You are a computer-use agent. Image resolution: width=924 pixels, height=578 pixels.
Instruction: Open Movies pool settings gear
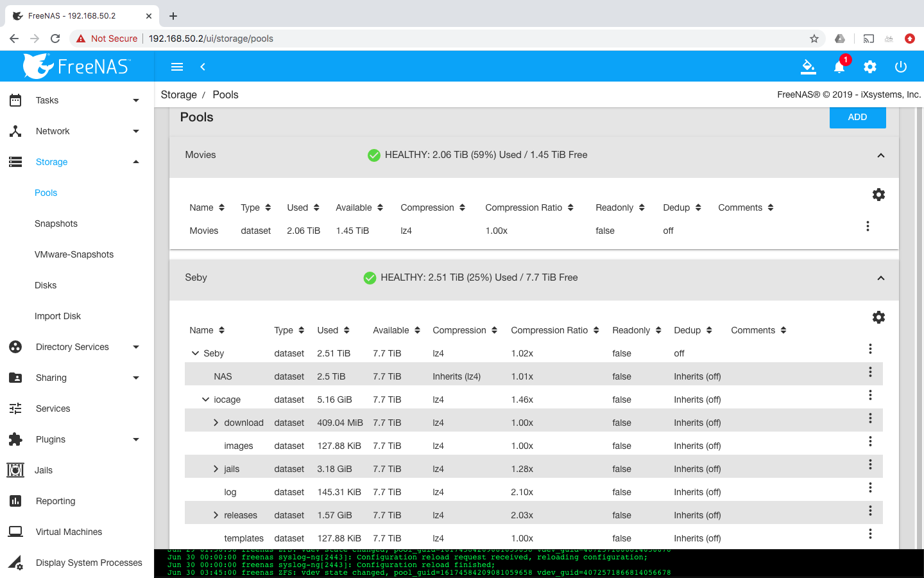tap(878, 195)
